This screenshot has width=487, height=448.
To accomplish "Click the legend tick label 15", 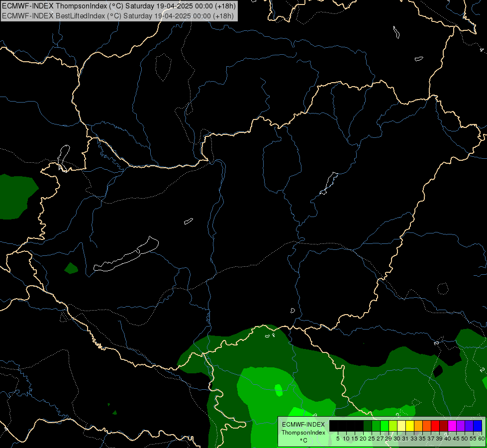I will coord(355,439).
